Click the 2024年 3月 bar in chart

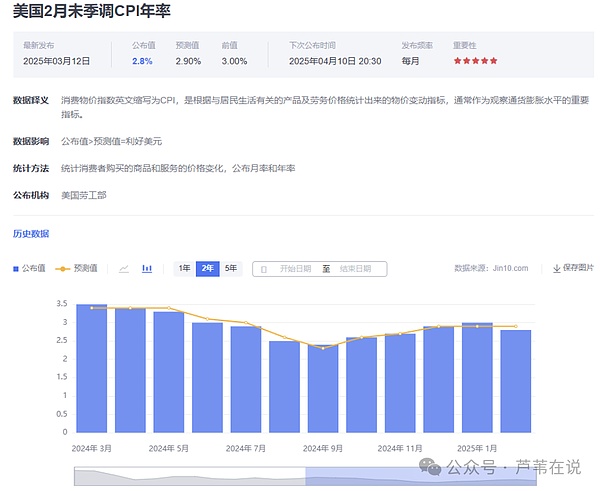point(91,370)
